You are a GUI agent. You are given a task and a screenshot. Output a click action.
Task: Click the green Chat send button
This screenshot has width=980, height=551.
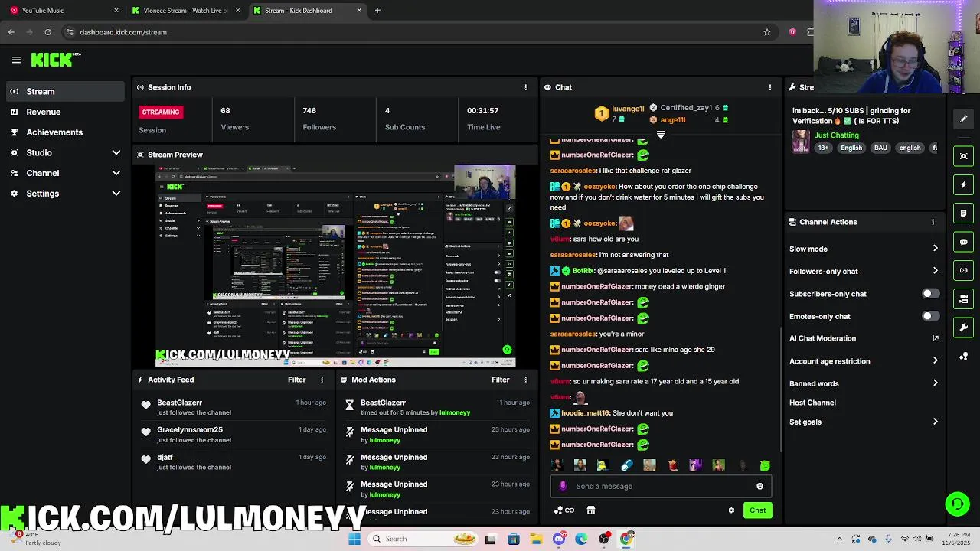[757, 510]
